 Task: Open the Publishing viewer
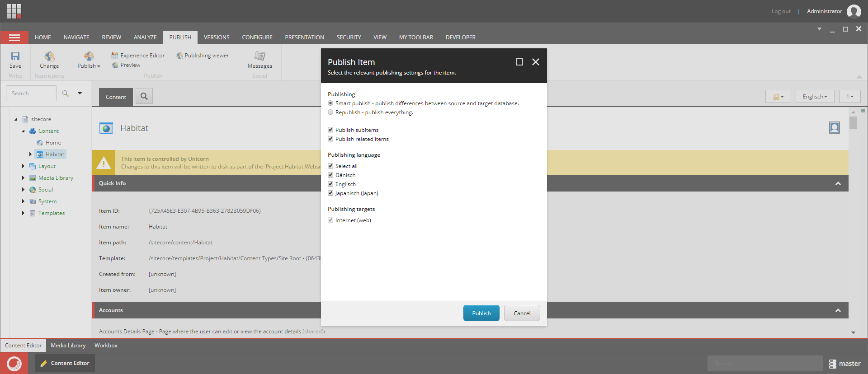203,55
